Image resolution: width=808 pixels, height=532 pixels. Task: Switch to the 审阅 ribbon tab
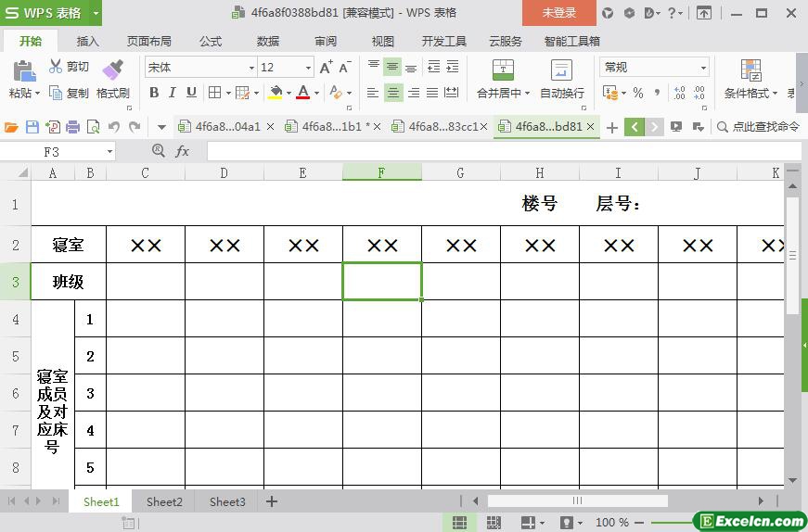point(326,41)
